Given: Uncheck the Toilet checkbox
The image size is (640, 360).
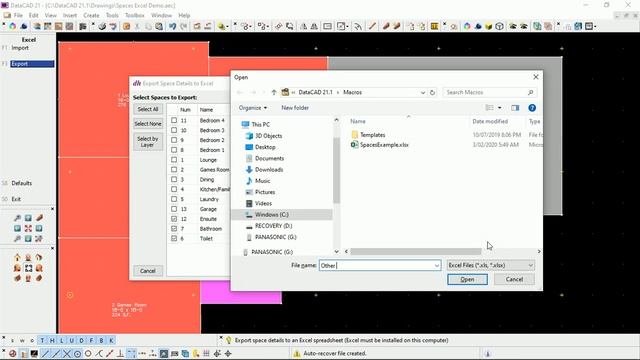Looking at the screenshot, I should point(174,238).
